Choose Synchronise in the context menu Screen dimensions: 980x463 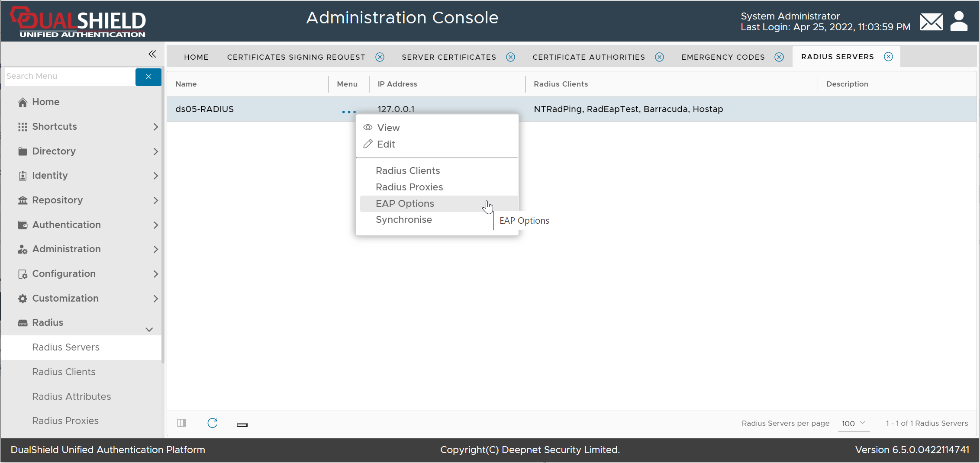403,220
